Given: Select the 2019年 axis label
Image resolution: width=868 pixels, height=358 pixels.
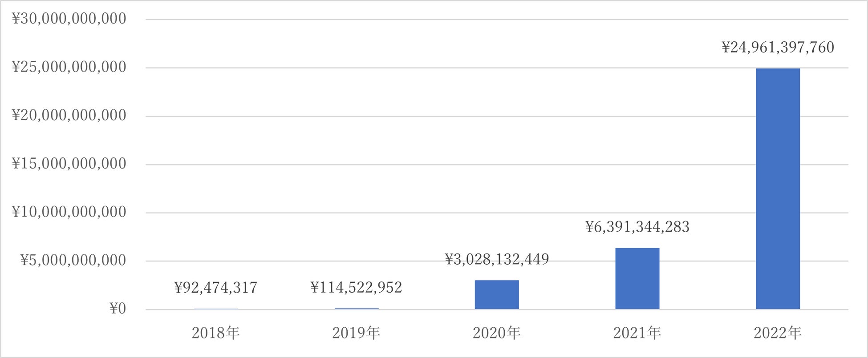Looking at the screenshot, I should coord(356,333).
